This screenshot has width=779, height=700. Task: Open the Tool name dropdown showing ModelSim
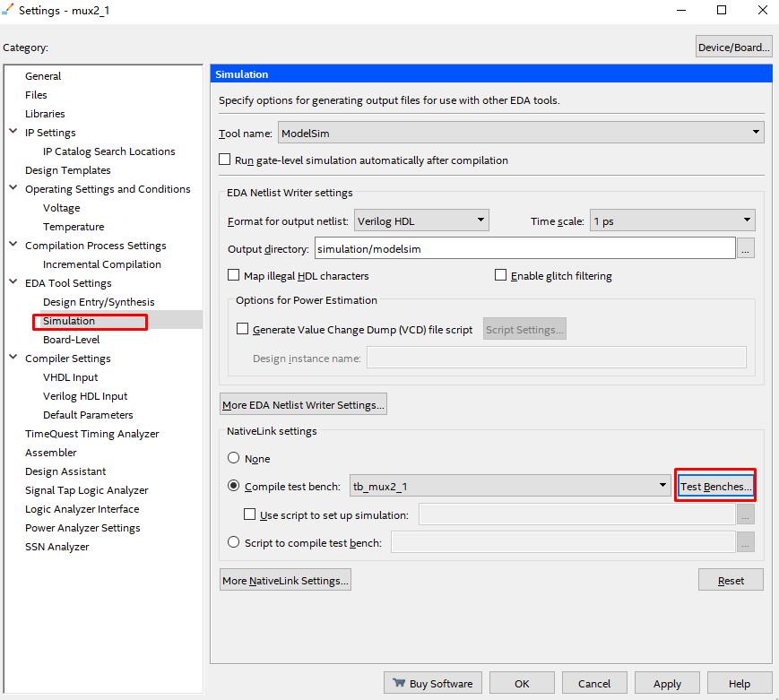521,133
